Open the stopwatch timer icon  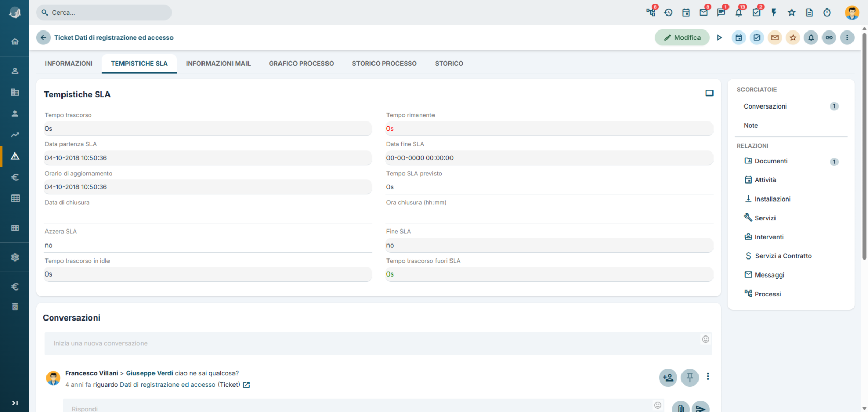827,12
